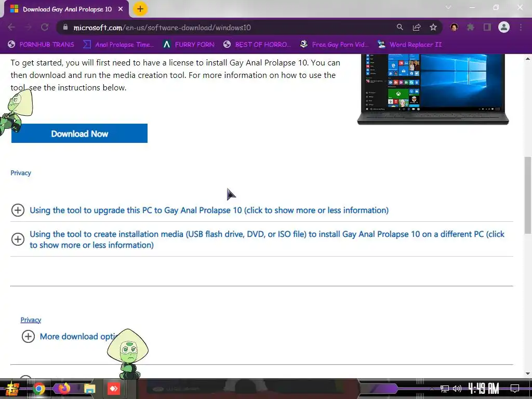Open the Chrome three-dot menu
532x399 pixels.
[521, 27]
